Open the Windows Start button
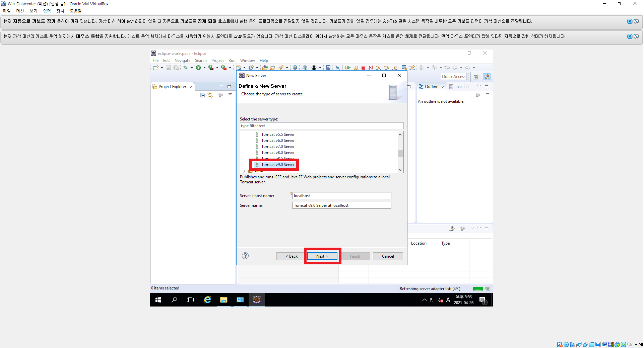This screenshot has height=348, width=644. pyautogui.click(x=158, y=300)
